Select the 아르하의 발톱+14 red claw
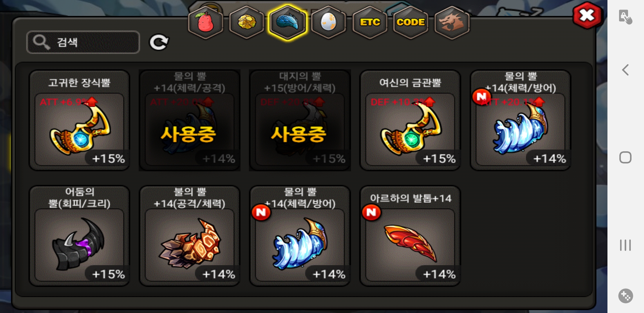Viewport: 644px width, 313px height. (x=410, y=236)
